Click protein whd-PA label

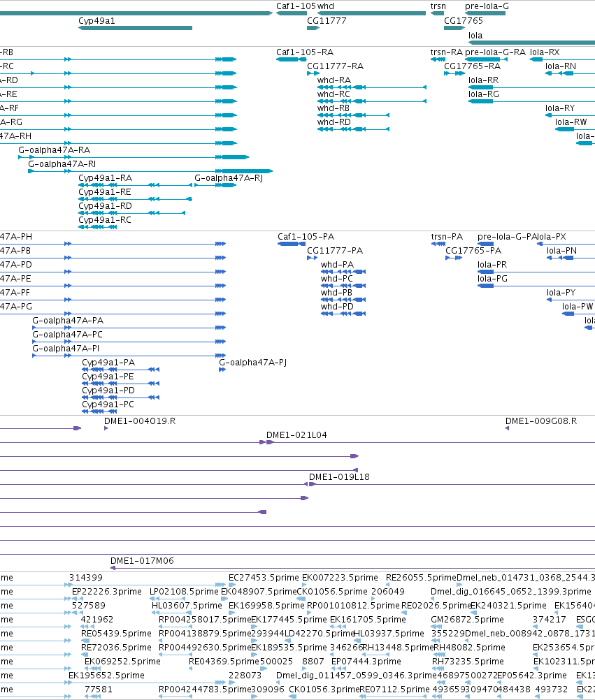tap(337, 265)
